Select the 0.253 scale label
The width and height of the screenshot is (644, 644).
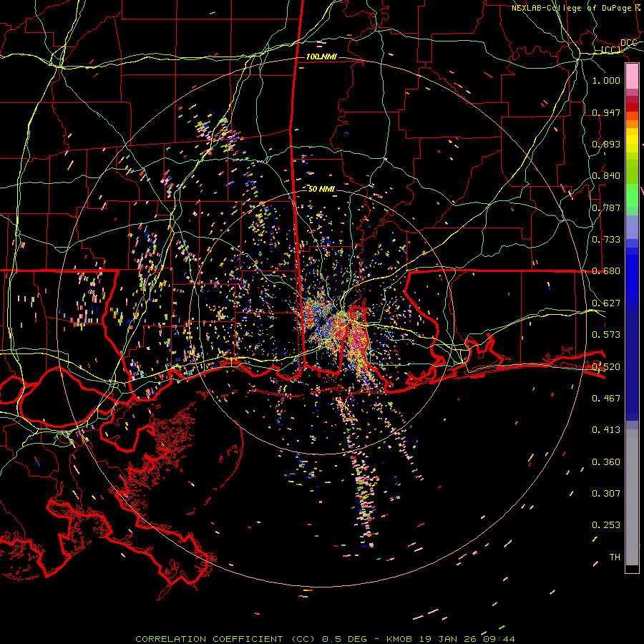606,525
